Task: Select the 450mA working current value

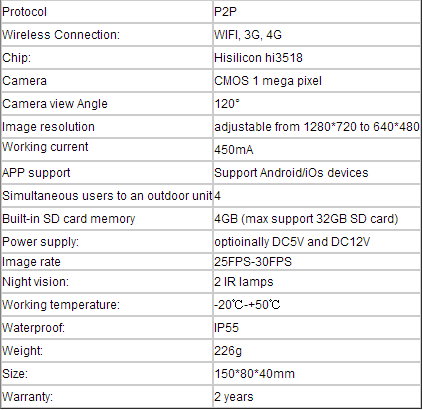Action: [x=234, y=150]
